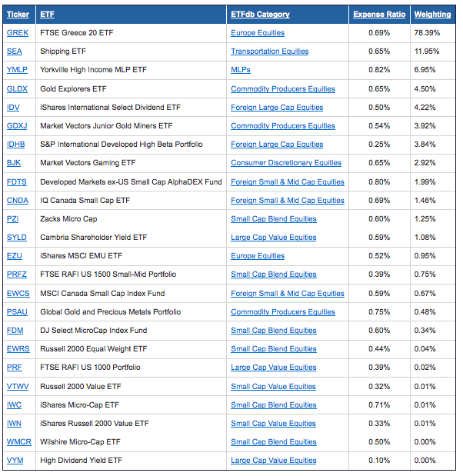The width and height of the screenshot is (463, 476).
Task: Open Small Cap Blend Equities in EWRS row
Action: [x=274, y=349]
